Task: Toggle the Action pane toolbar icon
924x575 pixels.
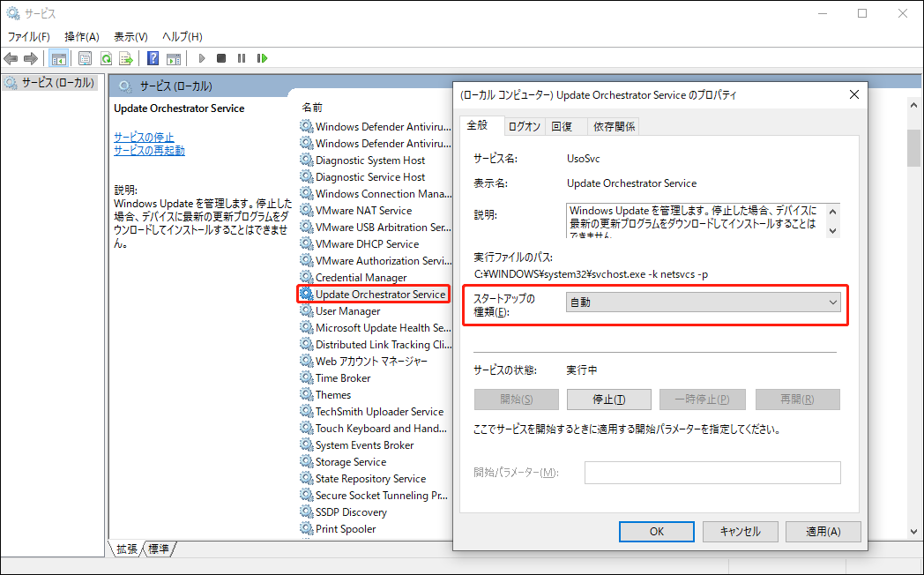Action: pyautogui.click(x=173, y=58)
